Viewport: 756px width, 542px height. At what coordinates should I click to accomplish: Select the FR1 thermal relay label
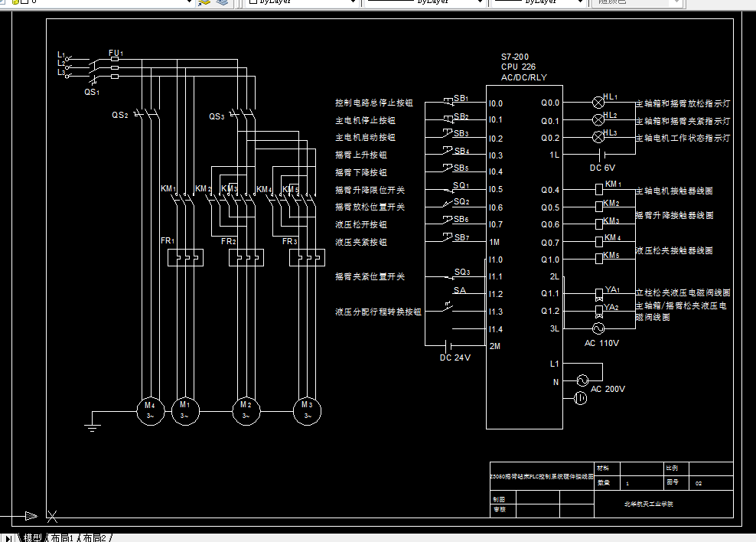tap(168, 240)
